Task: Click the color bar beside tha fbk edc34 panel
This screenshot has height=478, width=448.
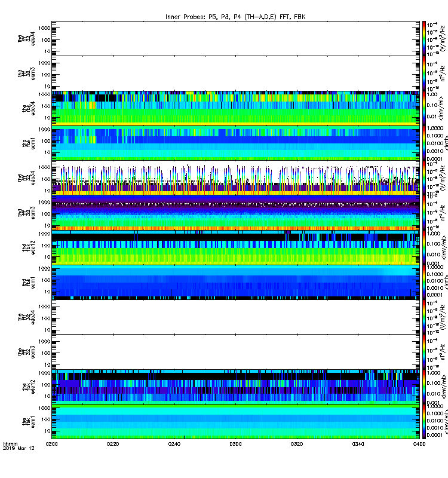Action: (x=424, y=108)
